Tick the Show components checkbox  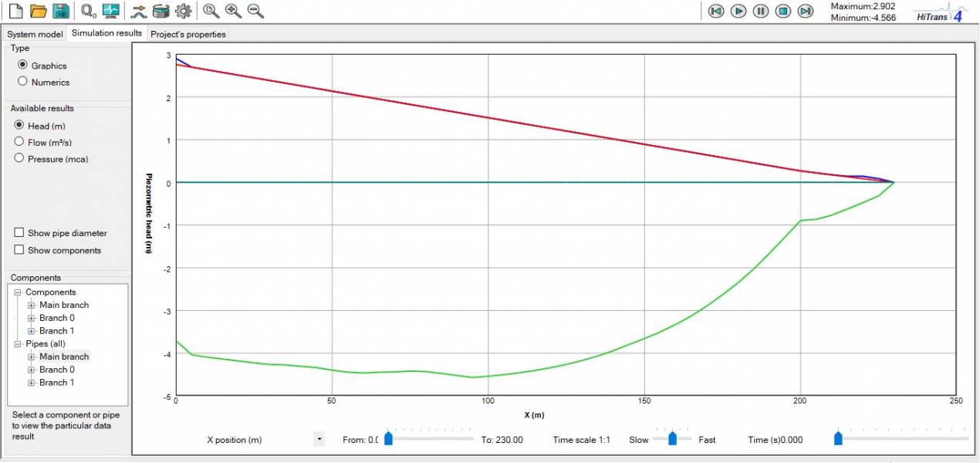[x=19, y=250]
